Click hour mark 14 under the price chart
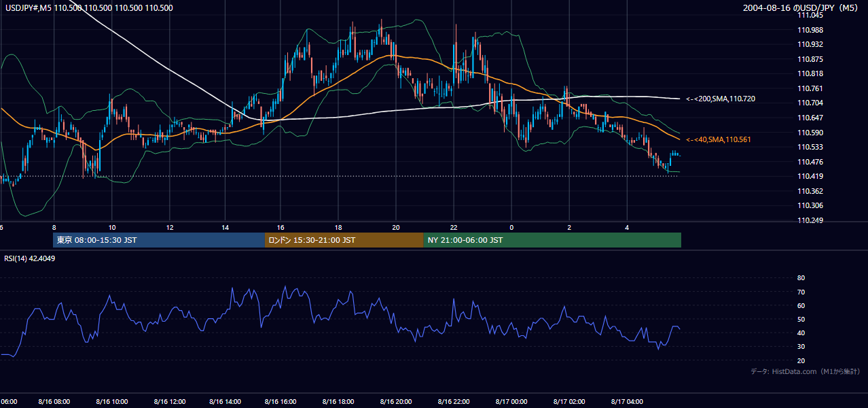The image size is (868, 408). point(225,228)
